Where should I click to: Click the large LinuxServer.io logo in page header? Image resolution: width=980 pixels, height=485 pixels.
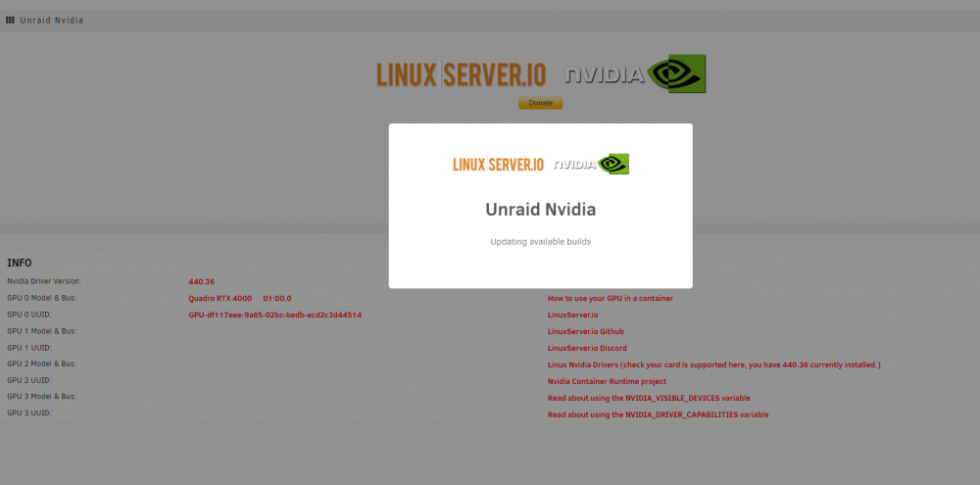[462, 74]
